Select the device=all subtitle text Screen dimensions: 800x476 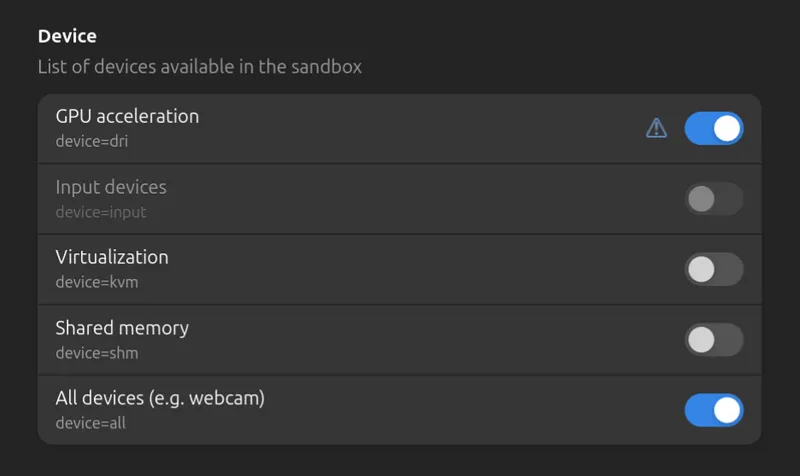[91, 423]
